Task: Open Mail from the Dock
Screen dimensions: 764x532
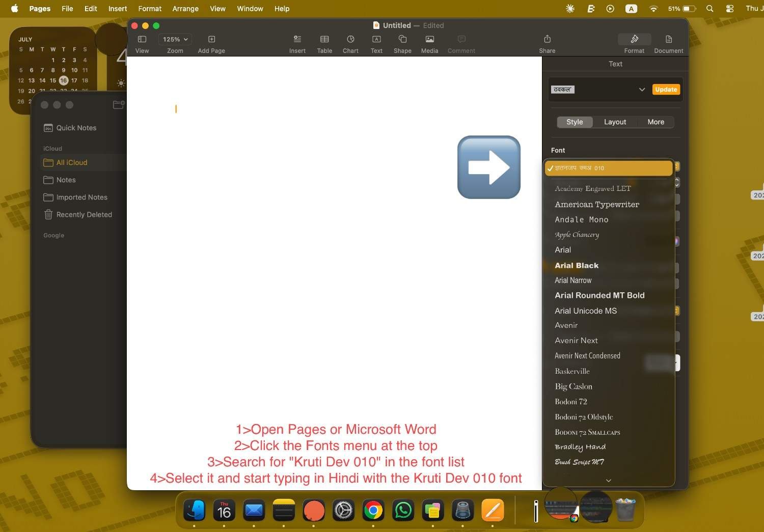Action: point(254,510)
